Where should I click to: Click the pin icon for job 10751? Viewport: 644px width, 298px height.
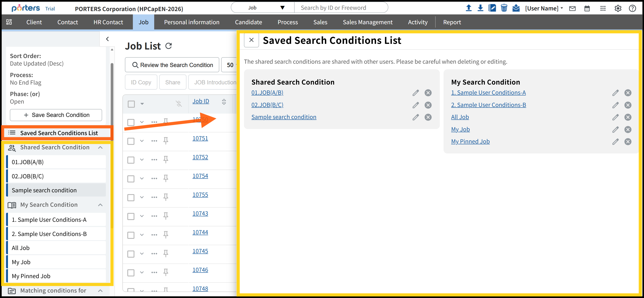click(x=165, y=141)
